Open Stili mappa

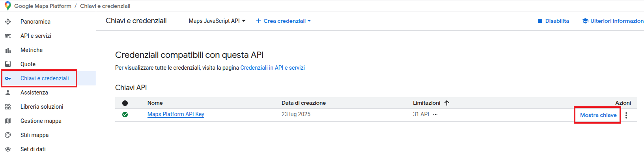pyautogui.click(x=35, y=135)
